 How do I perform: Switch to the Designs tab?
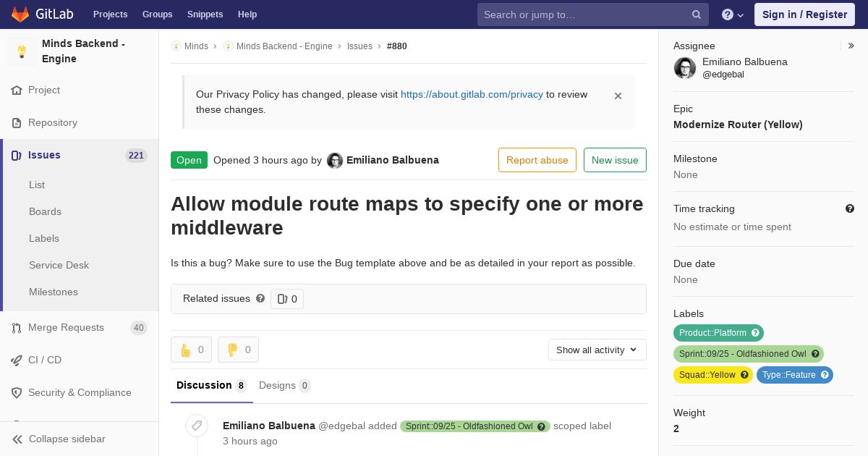tap(285, 386)
